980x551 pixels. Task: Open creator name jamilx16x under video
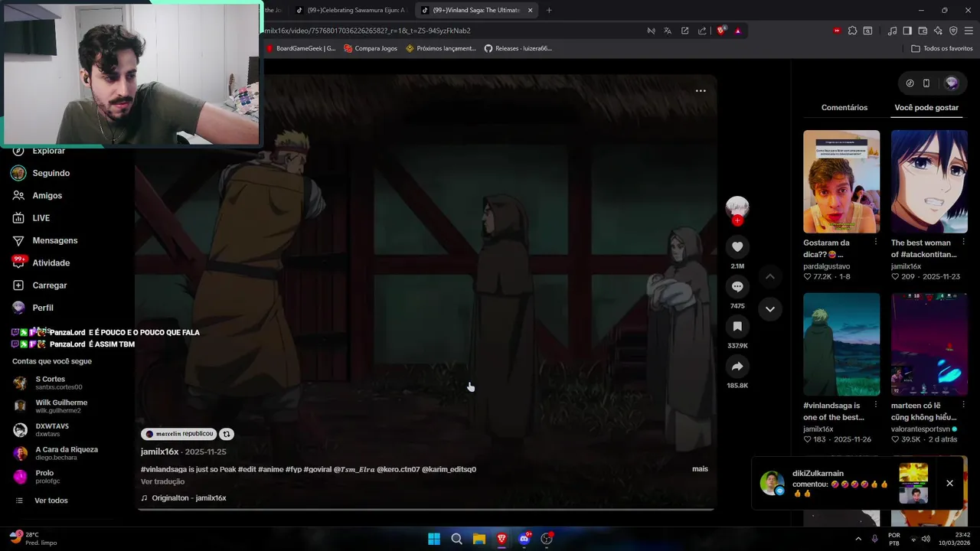coord(159,452)
